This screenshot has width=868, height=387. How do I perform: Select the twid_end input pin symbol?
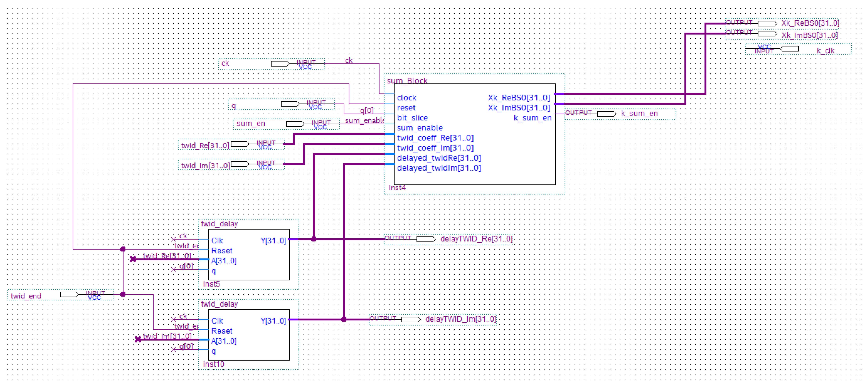click(69, 294)
